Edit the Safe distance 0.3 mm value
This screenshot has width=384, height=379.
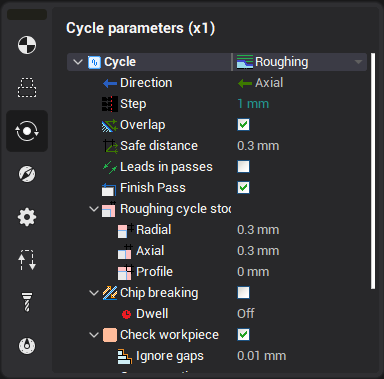258,146
